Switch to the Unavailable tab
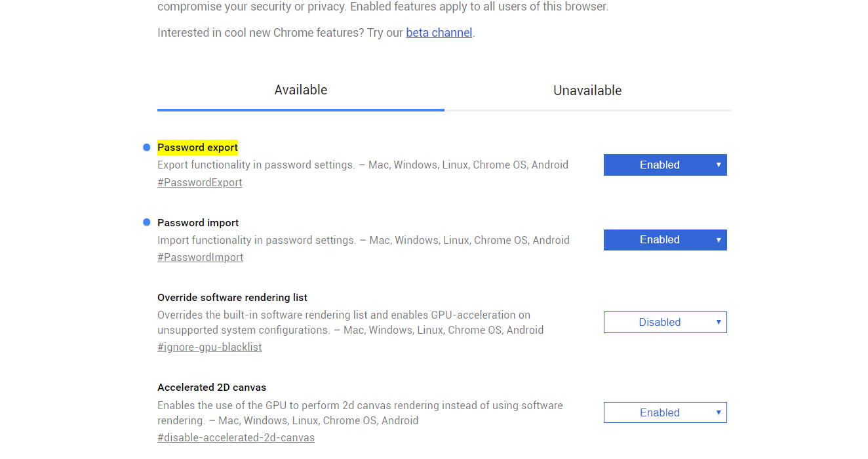Image resolution: width=868 pixels, height=459 pixels. [587, 90]
